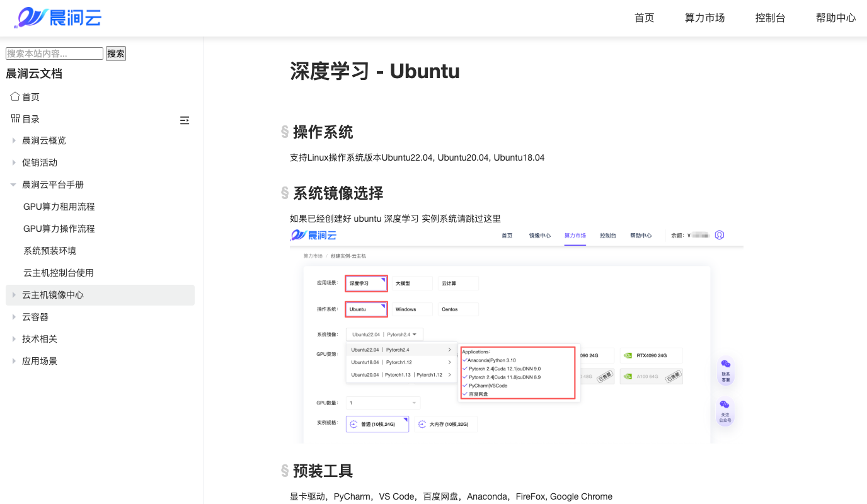
Task: Click the home icon beside 首页 in sidebar
Action: pos(15,96)
